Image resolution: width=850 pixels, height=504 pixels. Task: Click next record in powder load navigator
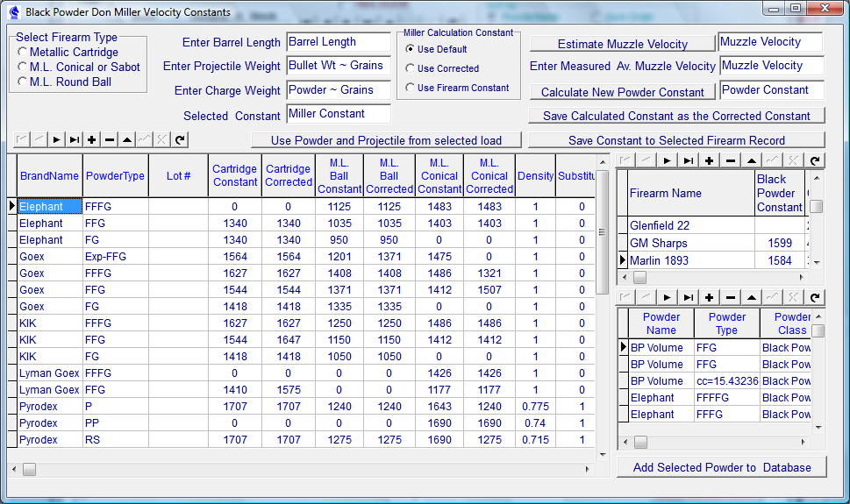55,139
